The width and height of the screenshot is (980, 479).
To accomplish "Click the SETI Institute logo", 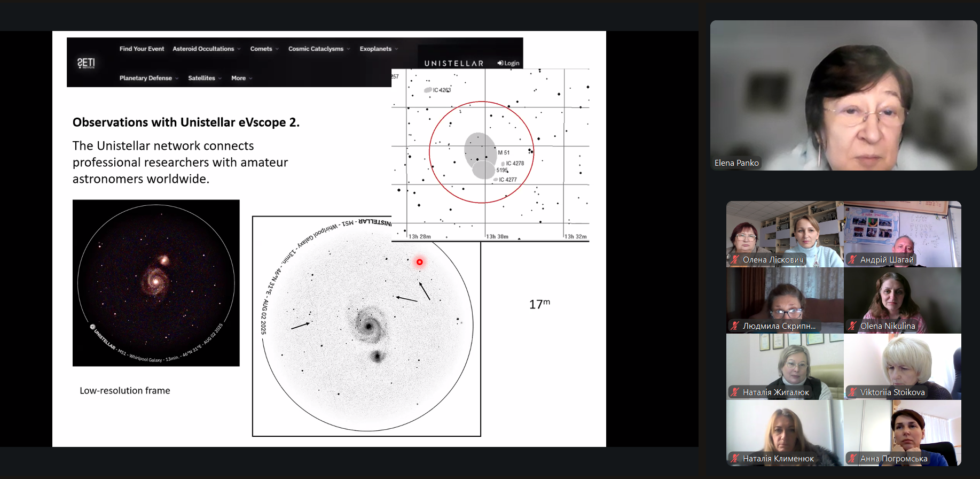I will [x=86, y=63].
